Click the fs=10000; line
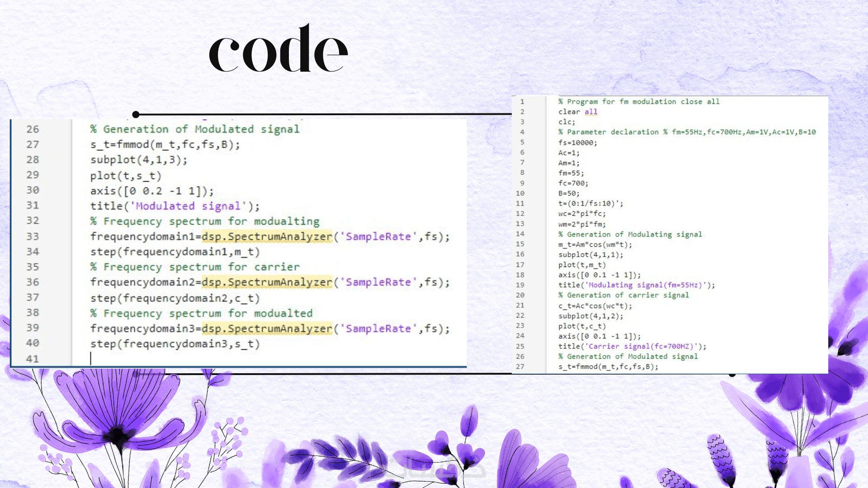868x488 pixels. tap(577, 143)
